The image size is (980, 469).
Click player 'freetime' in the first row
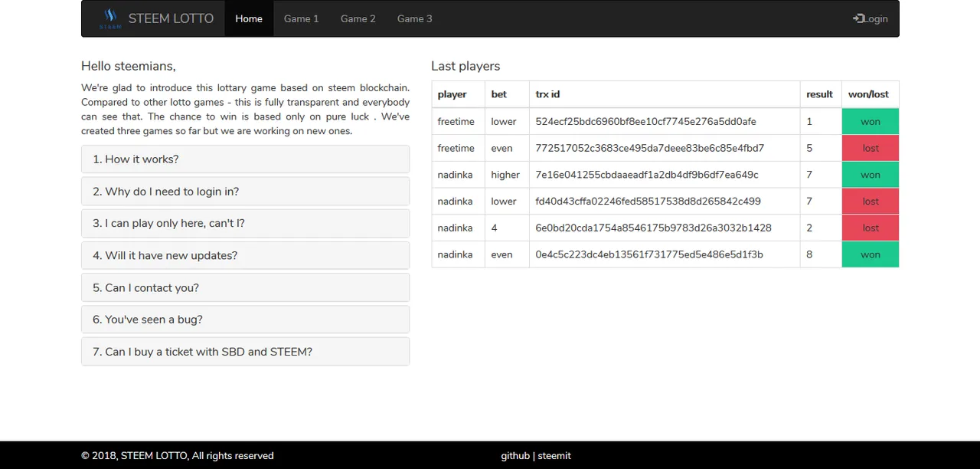pos(456,121)
